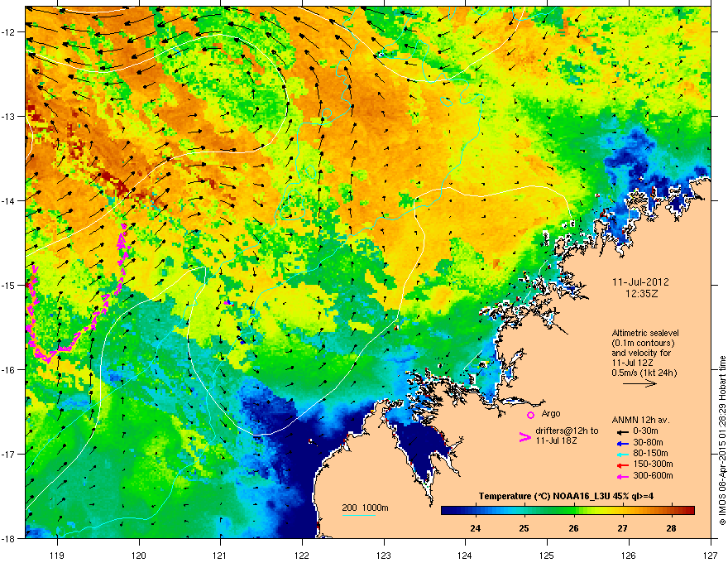
Task: Click the temperature color bar
Action: pyautogui.click(x=568, y=511)
